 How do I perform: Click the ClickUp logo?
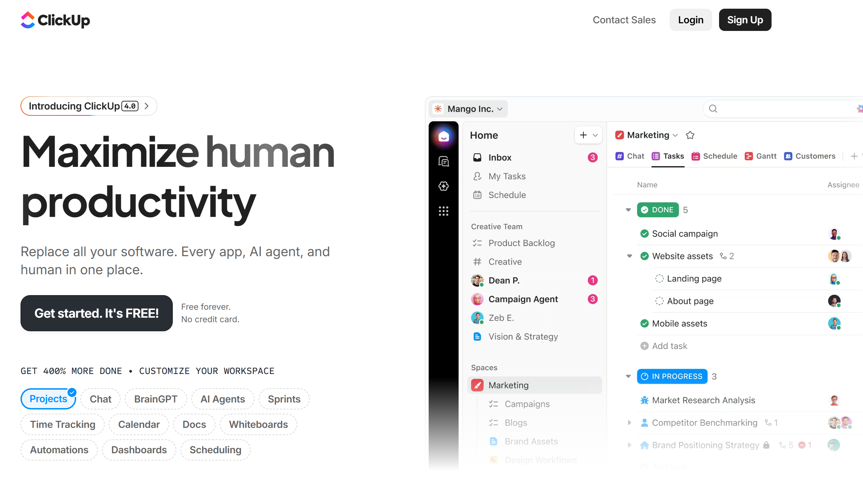(55, 20)
